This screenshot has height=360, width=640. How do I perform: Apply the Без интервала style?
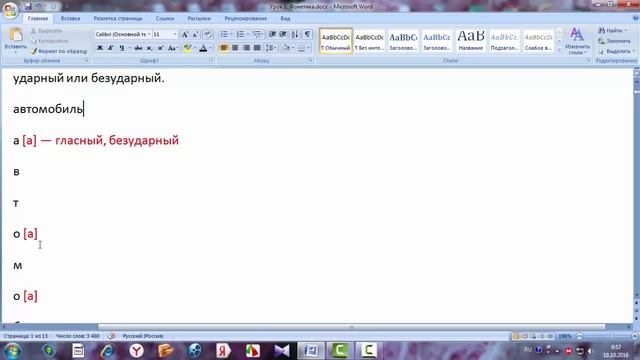point(369,41)
